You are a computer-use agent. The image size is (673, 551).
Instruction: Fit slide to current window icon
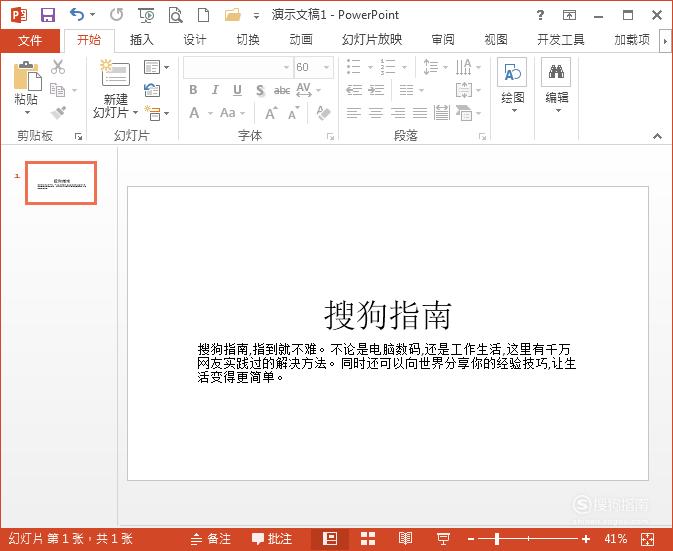(647, 539)
